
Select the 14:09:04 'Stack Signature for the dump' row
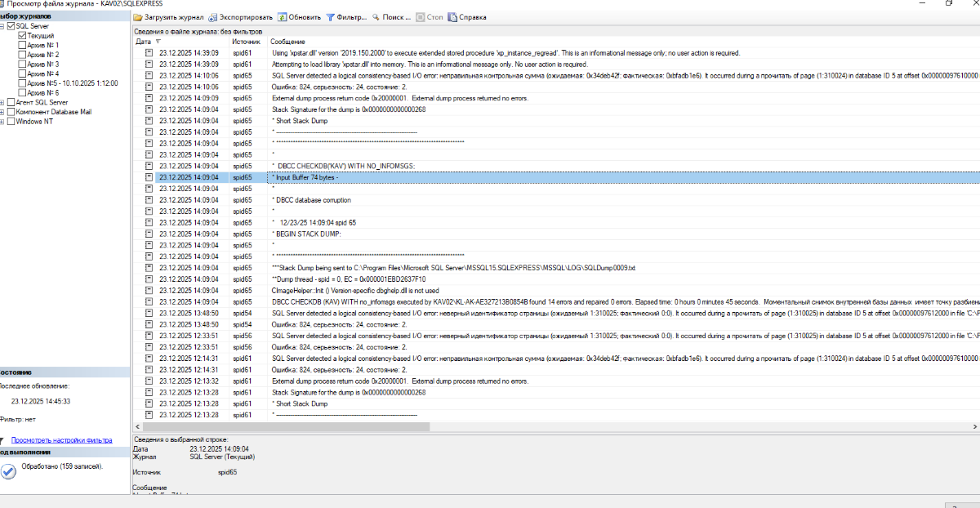[x=556, y=109]
